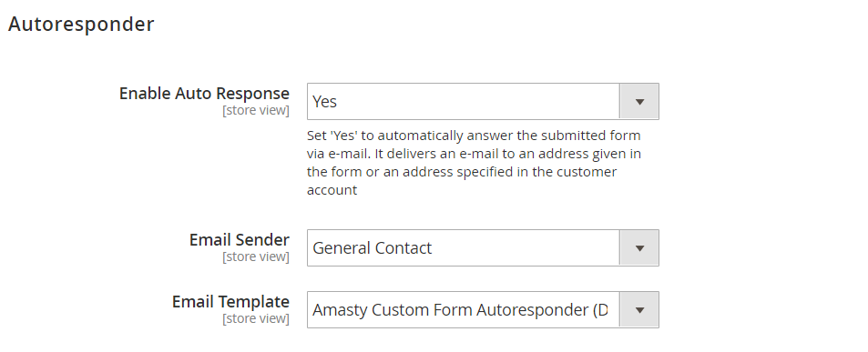Click [store view] scope under Email Sender
This screenshot has width=868, height=352.
[256, 257]
